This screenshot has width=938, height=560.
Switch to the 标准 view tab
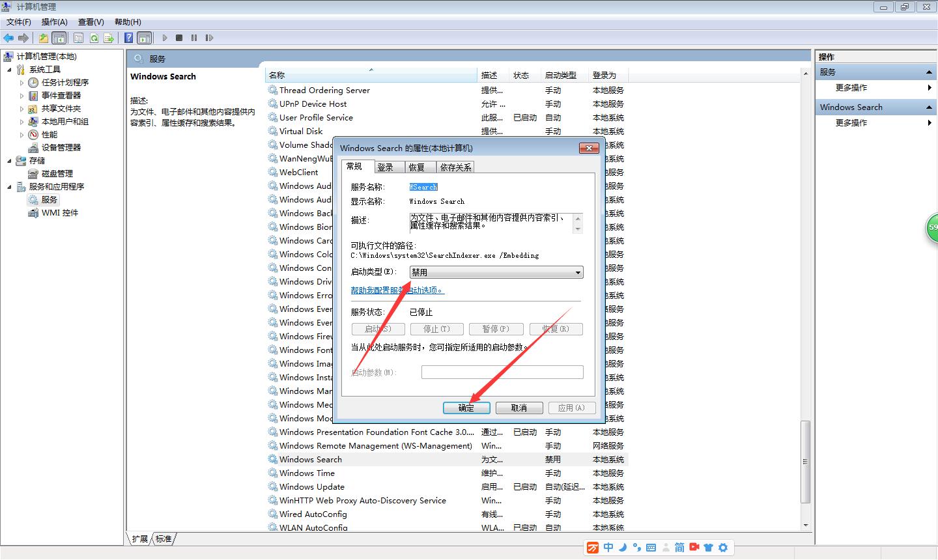163,539
